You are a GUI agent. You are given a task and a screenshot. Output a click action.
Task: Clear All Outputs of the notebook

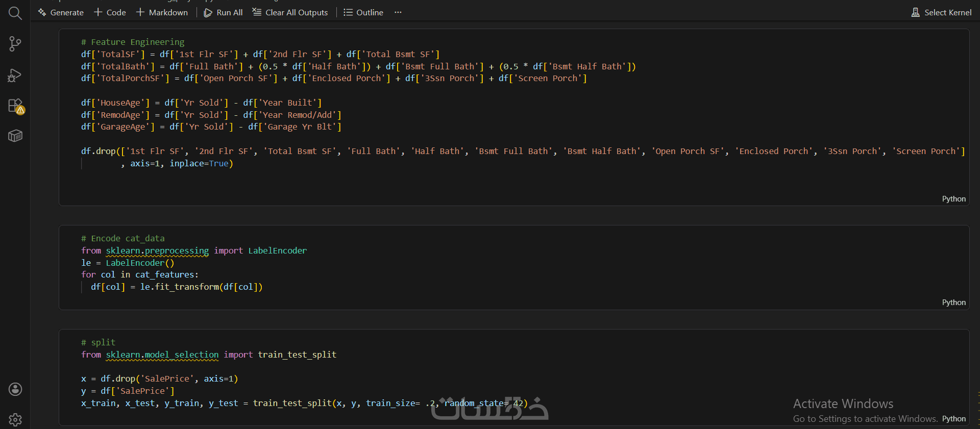290,12
